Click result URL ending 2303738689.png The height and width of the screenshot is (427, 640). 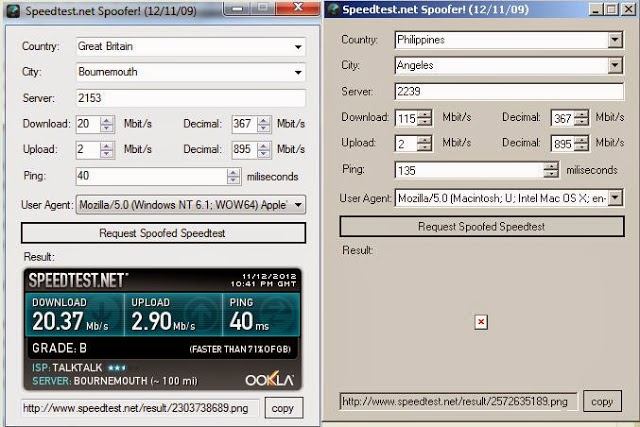click(x=140, y=408)
